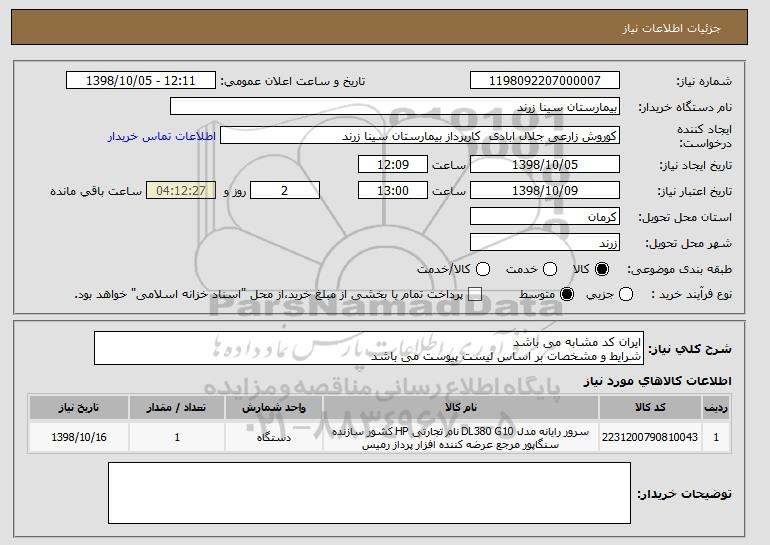Click the نام کالا column header
This screenshot has height=545, width=770.
461,408
